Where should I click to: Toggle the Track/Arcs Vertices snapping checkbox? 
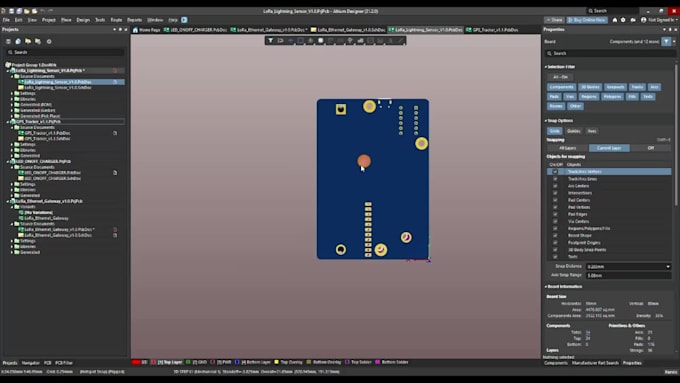[555, 172]
